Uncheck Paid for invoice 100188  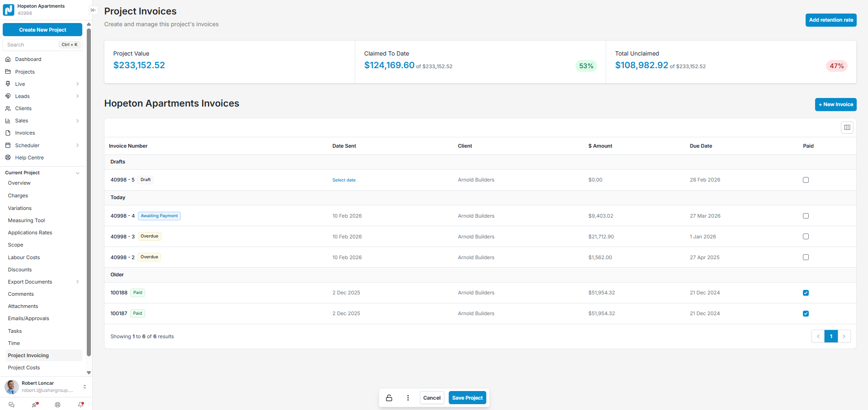(x=806, y=293)
